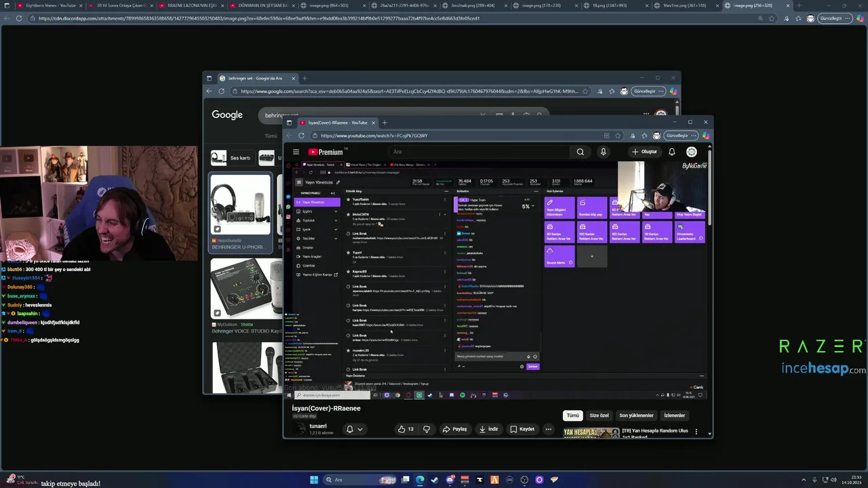
Task: Open Oluştur create menu on YouTube
Action: click(x=644, y=152)
